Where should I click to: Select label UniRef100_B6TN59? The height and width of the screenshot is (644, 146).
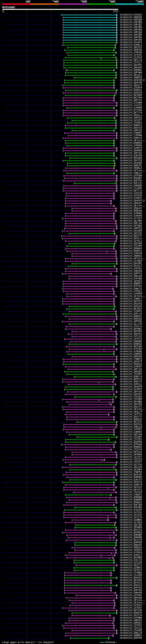tap(131, 95)
